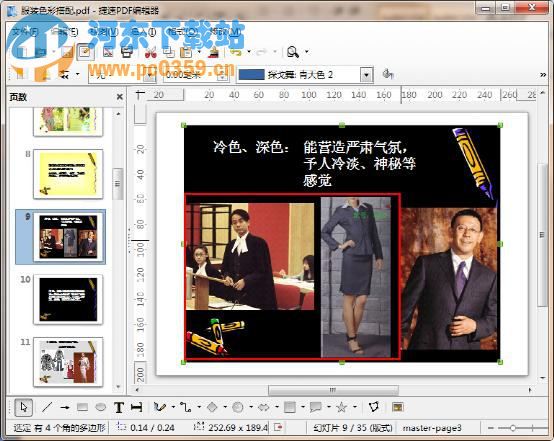Click the man in suit photo on slide
Viewport: 554px width, 441px height.
(449, 279)
